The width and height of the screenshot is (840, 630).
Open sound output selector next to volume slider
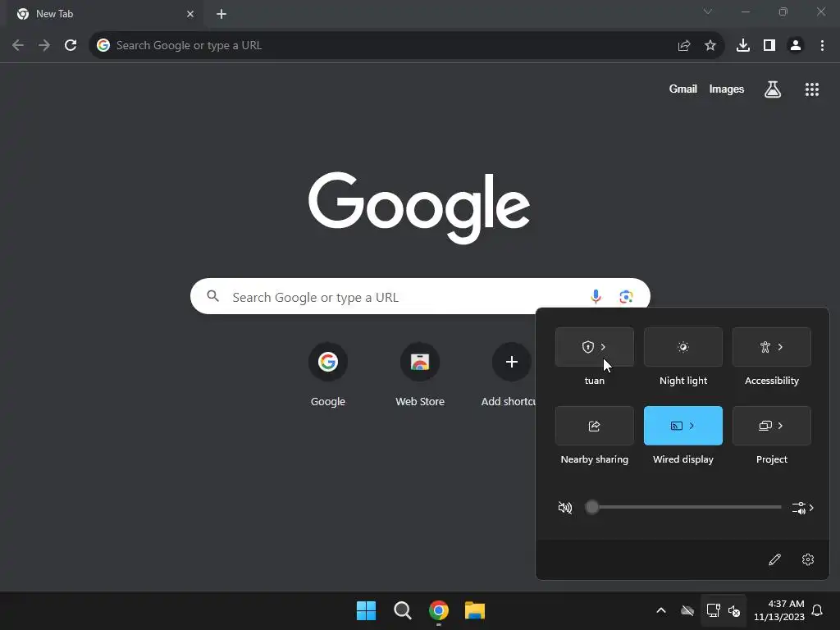coord(803,508)
